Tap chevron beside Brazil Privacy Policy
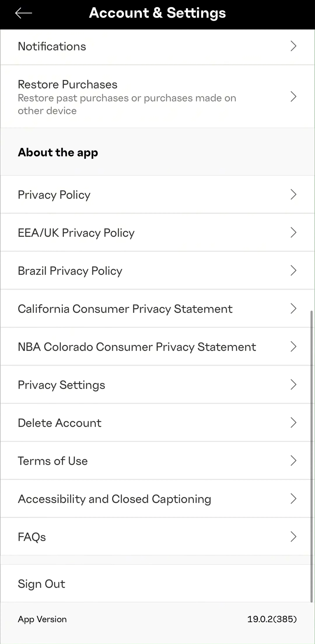 [x=294, y=270]
